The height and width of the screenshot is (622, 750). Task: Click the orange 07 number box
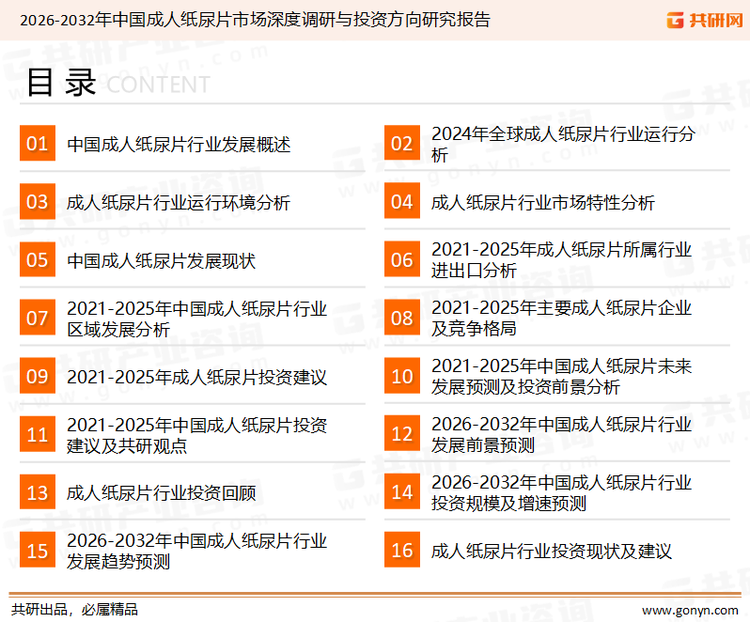tap(37, 318)
